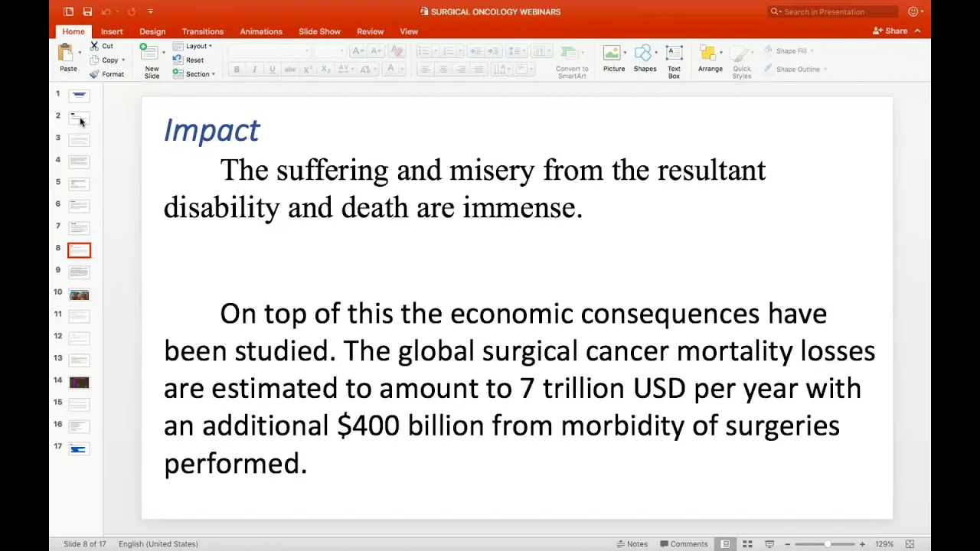Click the Paste clipboard icon
The width and height of the screenshot is (980, 551).
(66, 52)
